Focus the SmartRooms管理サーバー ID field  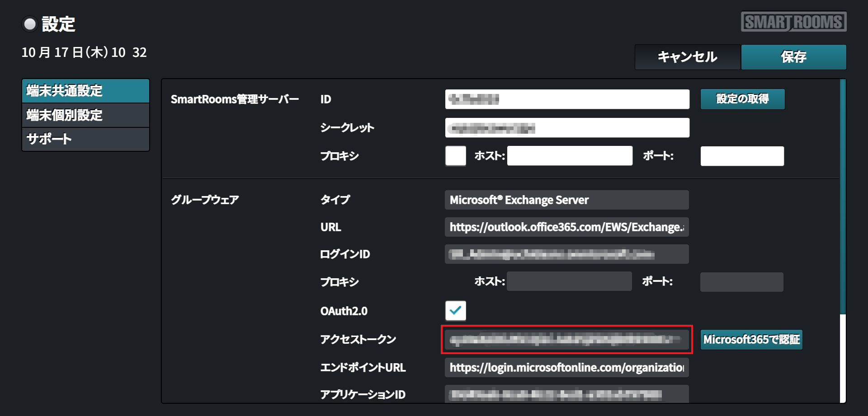[x=567, y=99]
